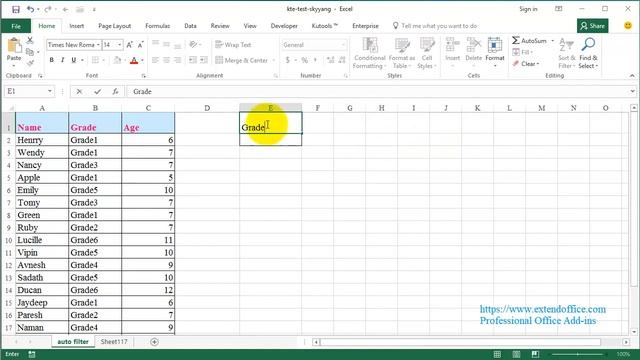Viewport: 640px width, 360px height.
Task: Open the font size dropdown showing 14
Action: [120, 45]
